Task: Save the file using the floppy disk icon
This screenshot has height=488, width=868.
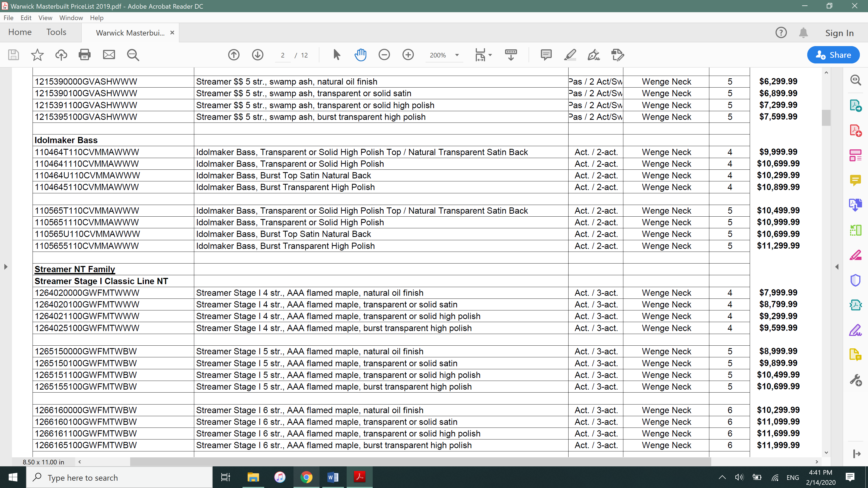Action: pos(14,54)
